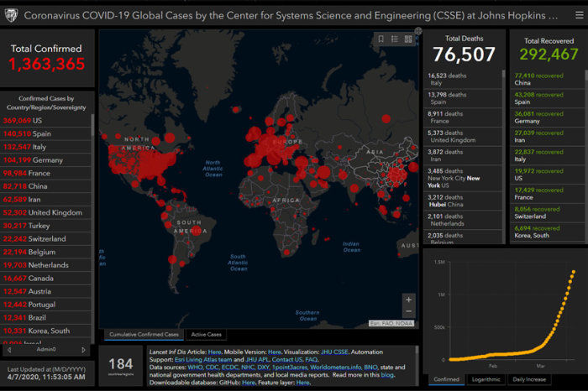Screen dimensions: 588x391
Task: Select the 10,331 Korea, South row
Action: [x=45, y=331]
